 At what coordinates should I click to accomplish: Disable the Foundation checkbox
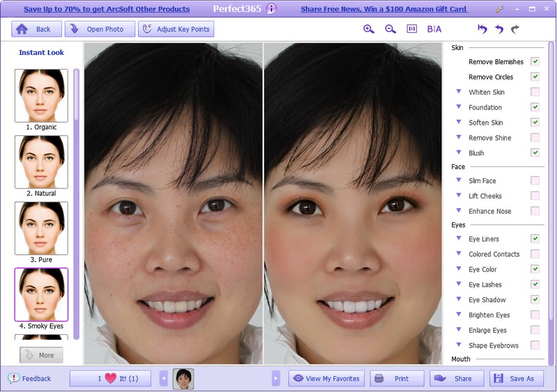click(535, 107)
